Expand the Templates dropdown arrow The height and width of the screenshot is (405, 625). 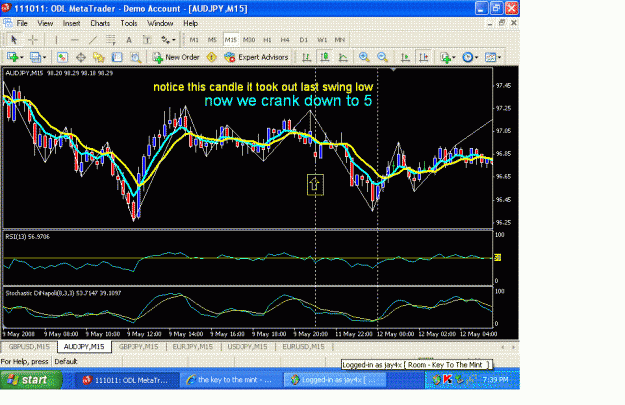(499, 58)
